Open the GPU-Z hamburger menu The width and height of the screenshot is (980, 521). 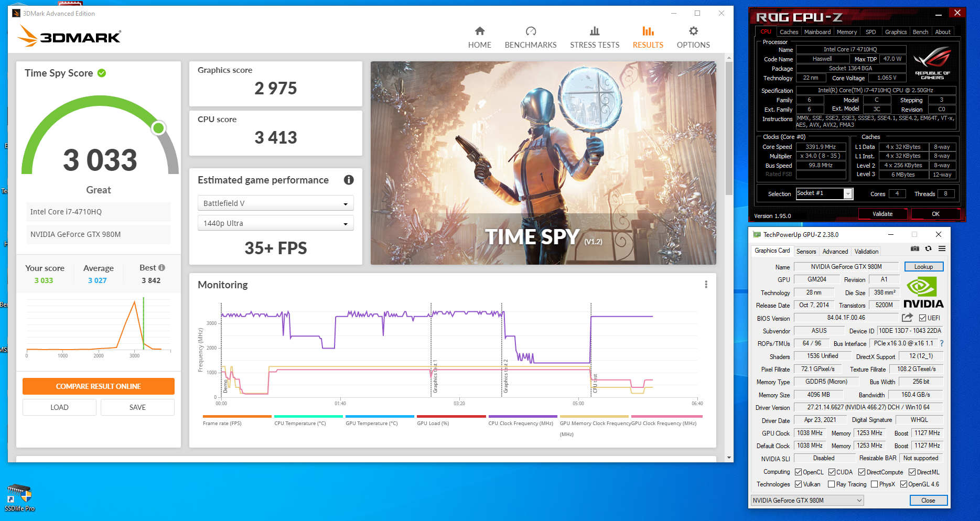click(x=942, y=248)
